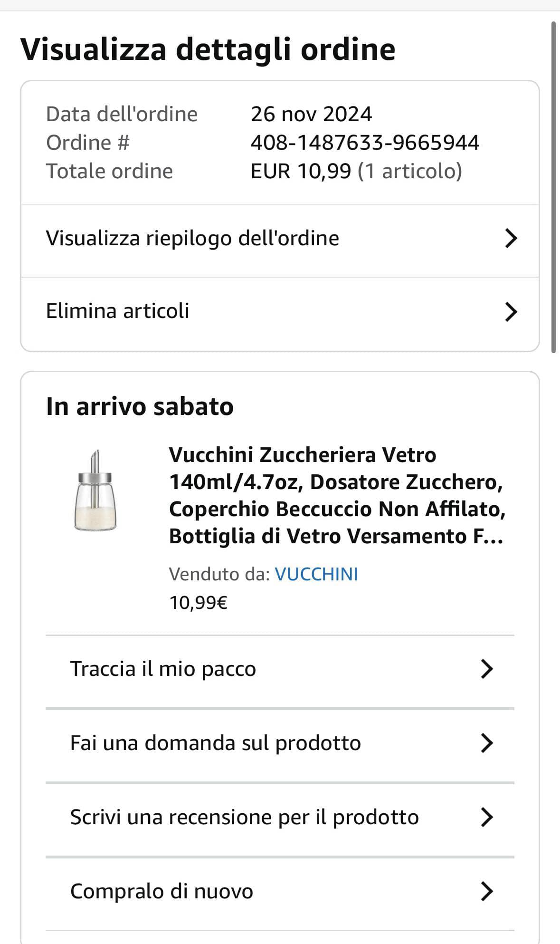
Task: Click the chevron beside Visualizza riepilogo dell'ordine
Action: tap(511, 238)
